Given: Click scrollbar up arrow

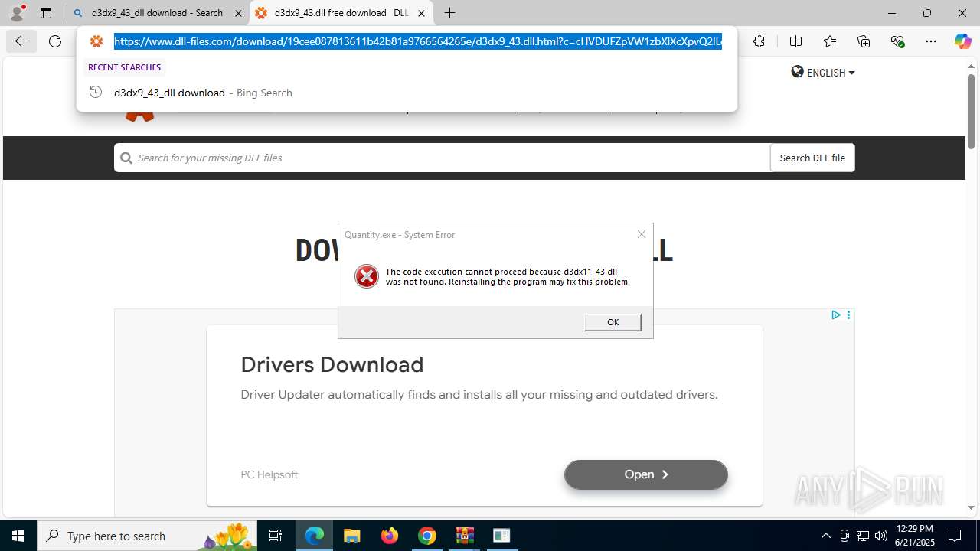Looking at the screenshot, I should coord(971,67).
